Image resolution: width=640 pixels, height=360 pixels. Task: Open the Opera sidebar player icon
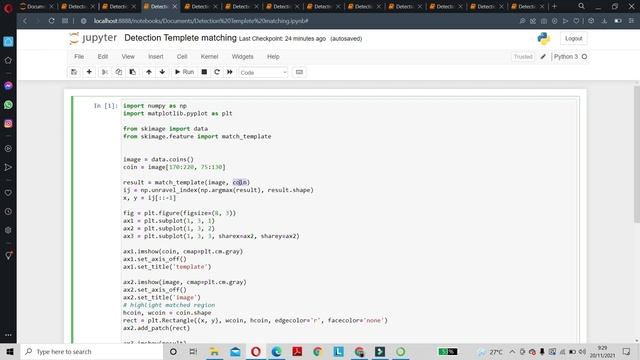(x=8, y=149)
